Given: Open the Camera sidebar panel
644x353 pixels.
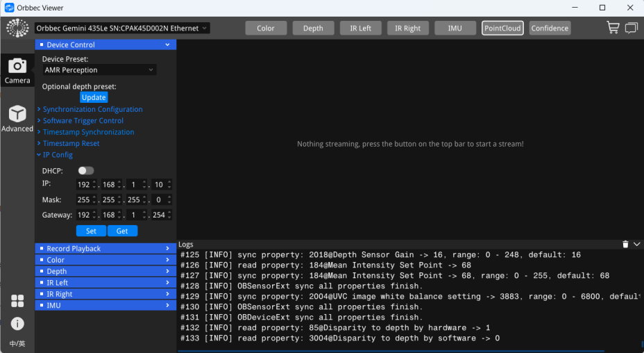Looking at the screenshot, I should pyautogui.click(x=17, y=71).
